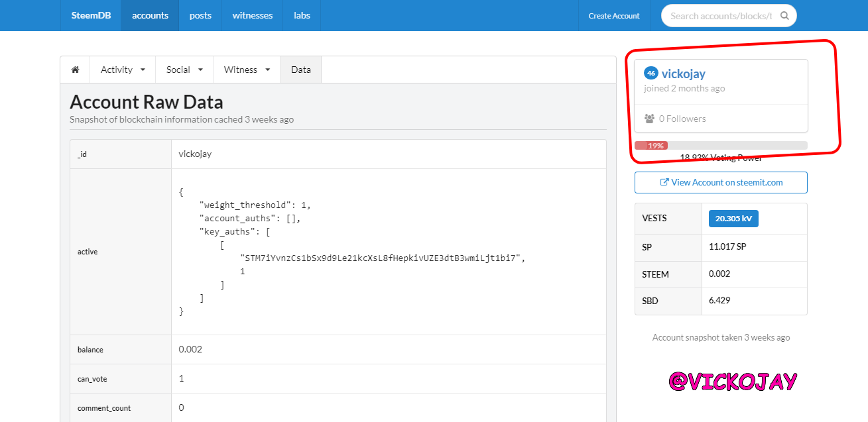Click the reputation badge 46
The width and height of the screenshot is (868, 422).
point(651,74)
